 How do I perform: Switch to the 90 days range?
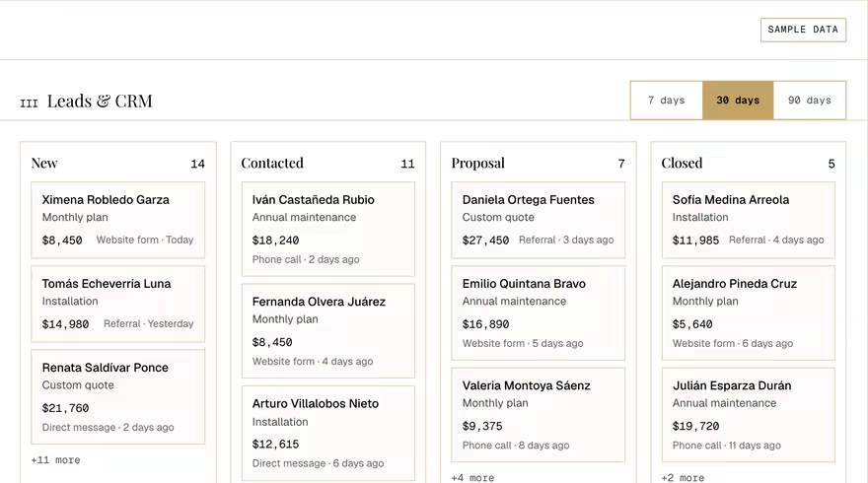(810, 101)
